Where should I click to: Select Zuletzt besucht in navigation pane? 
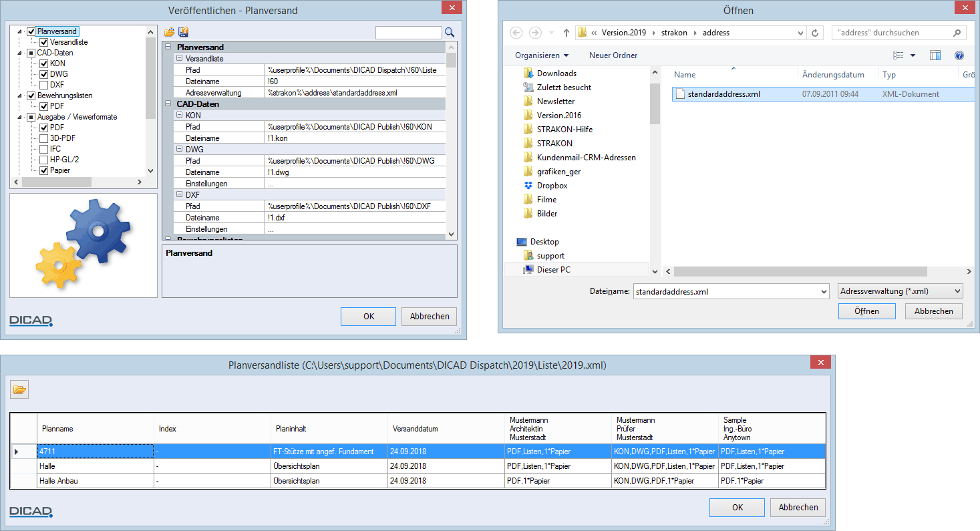pos(558,87)
